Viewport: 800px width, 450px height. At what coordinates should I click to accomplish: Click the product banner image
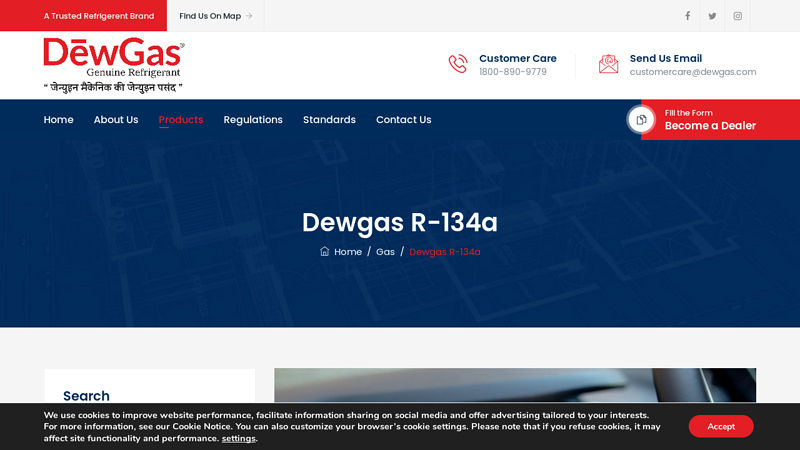pos(515,385)
